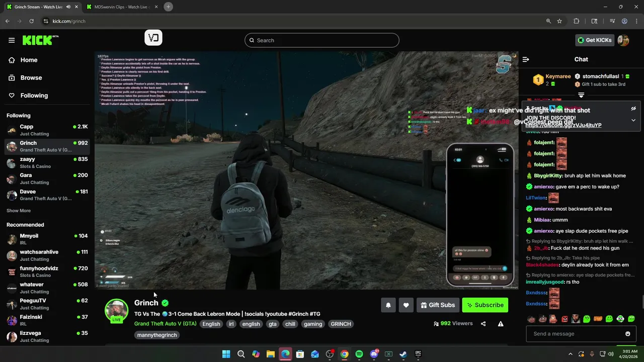Click the notification bell button

pyautogui.click(x=388, y=305)
